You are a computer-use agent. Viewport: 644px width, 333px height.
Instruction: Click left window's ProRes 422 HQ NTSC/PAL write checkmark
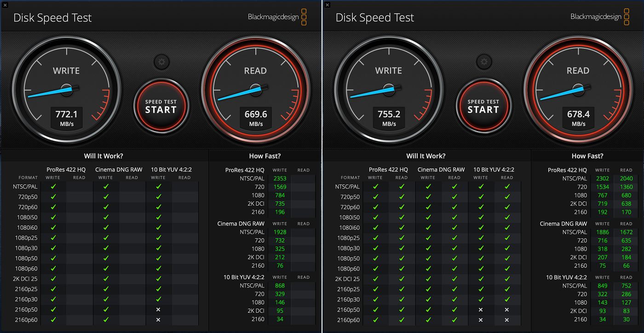click(53, 187)
